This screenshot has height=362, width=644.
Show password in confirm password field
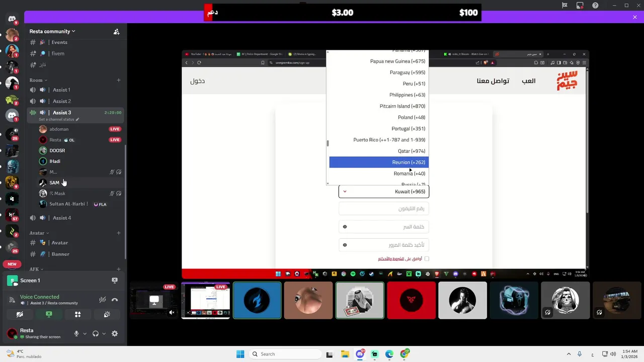(345, 245)
